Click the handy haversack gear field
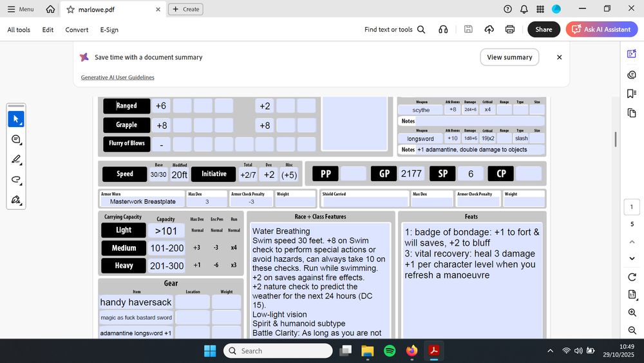 pyautogui.click(x=135, y=302)
